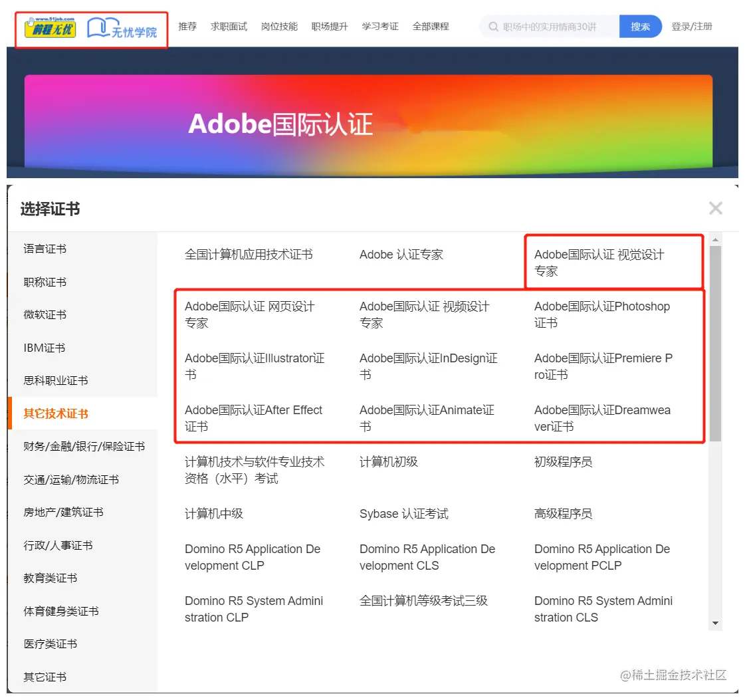This screenshot has width=745, height=700.
Task: Choose 全国计算机应用技术证书
Action: 249,255
